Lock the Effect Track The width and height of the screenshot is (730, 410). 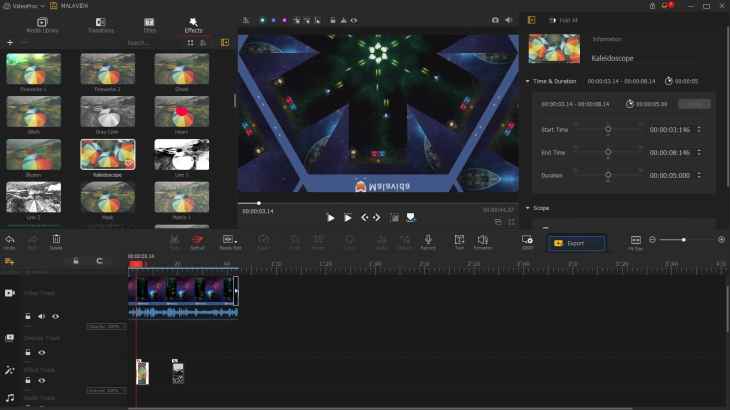pyautogui.click(x=28, y=380)
